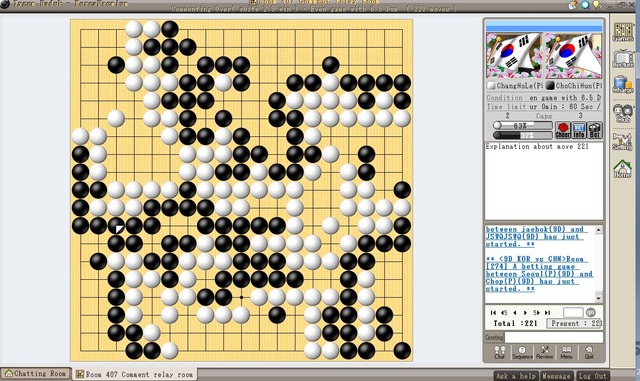
Task: Click the Condition row text
Action: [544, 98]
